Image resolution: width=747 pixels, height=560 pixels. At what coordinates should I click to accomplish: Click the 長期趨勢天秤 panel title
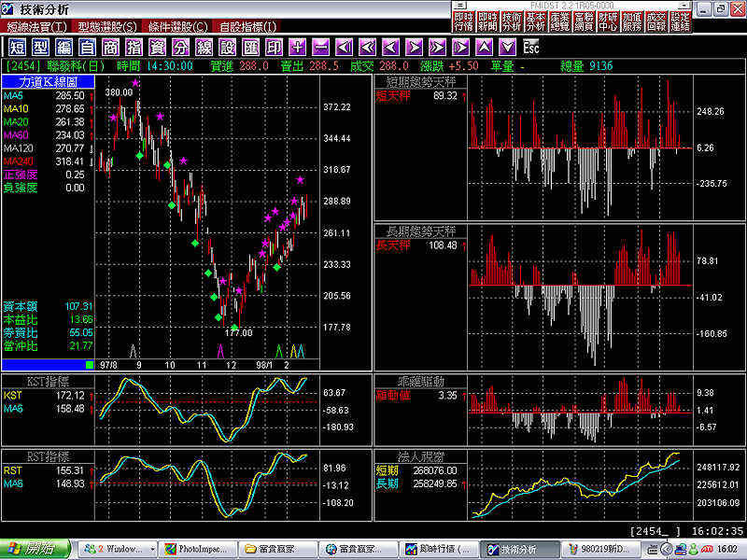421,231
